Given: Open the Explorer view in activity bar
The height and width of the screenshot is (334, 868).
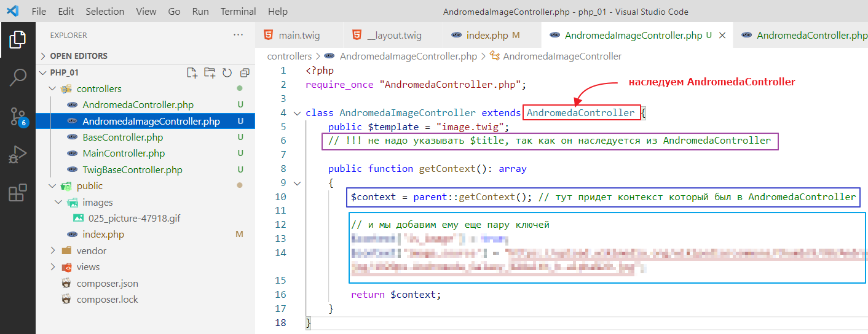Looking at the screenshot, I should 18,41.
